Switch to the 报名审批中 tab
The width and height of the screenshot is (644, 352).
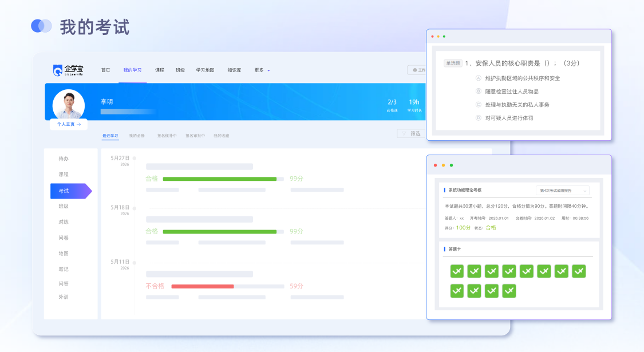click(195, 136)
